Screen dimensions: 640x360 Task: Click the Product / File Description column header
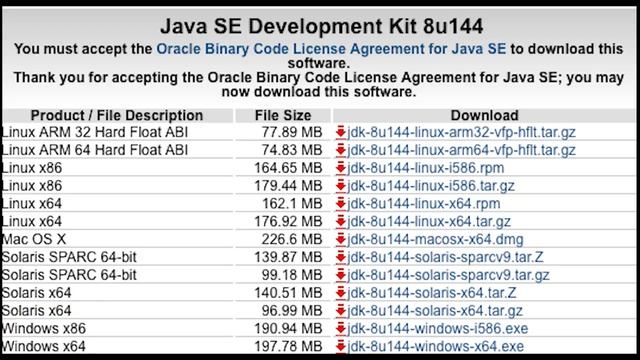click(117, 116)
